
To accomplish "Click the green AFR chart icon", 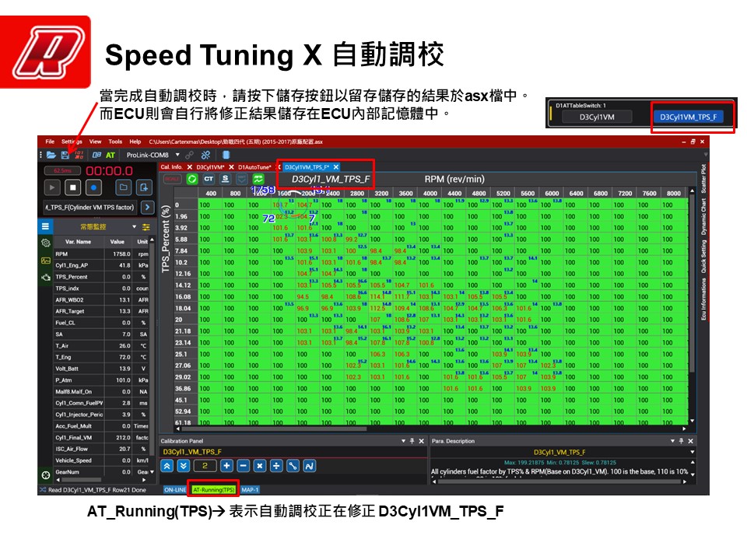I will pos(258,179).
